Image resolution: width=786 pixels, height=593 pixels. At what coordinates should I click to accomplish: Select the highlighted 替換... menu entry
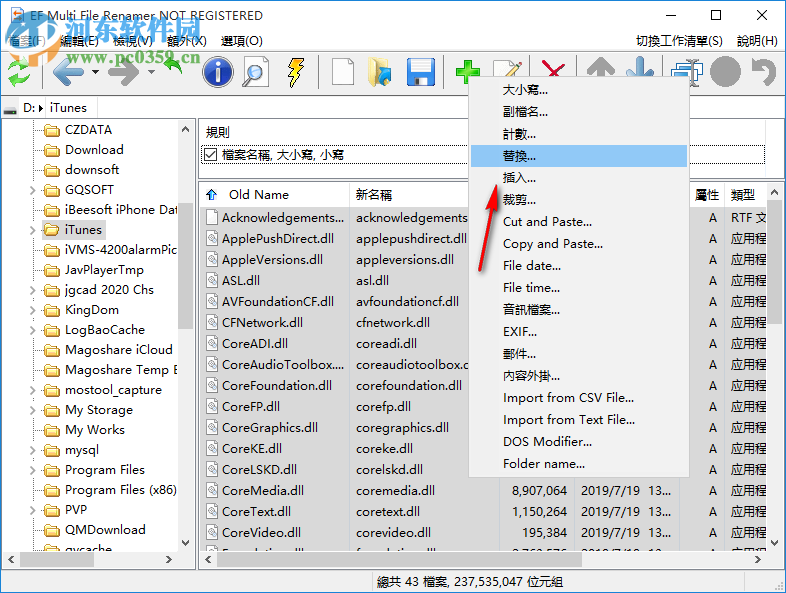[578, 156]
